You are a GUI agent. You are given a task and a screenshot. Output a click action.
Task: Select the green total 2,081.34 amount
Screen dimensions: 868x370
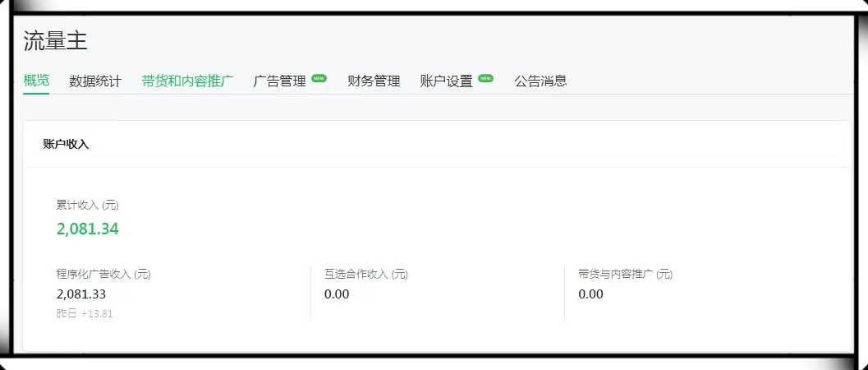coord(87,229)
